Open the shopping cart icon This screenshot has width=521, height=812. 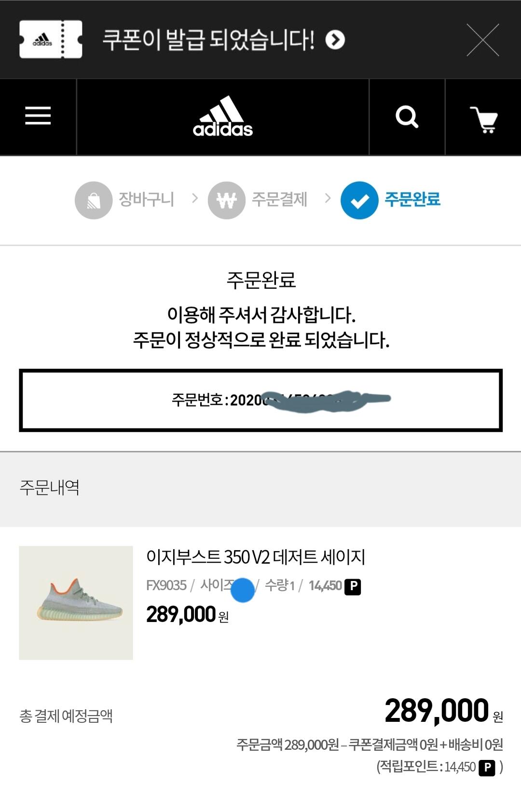point(484,119)
